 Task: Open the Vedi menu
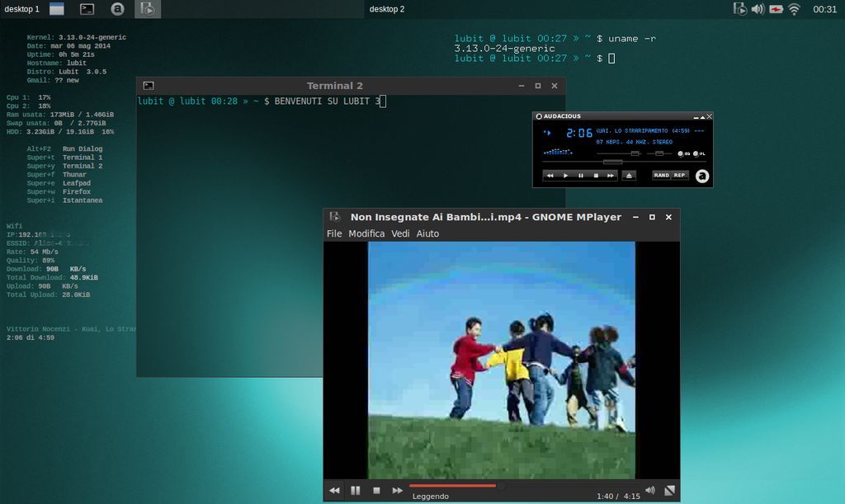point(400,233)
